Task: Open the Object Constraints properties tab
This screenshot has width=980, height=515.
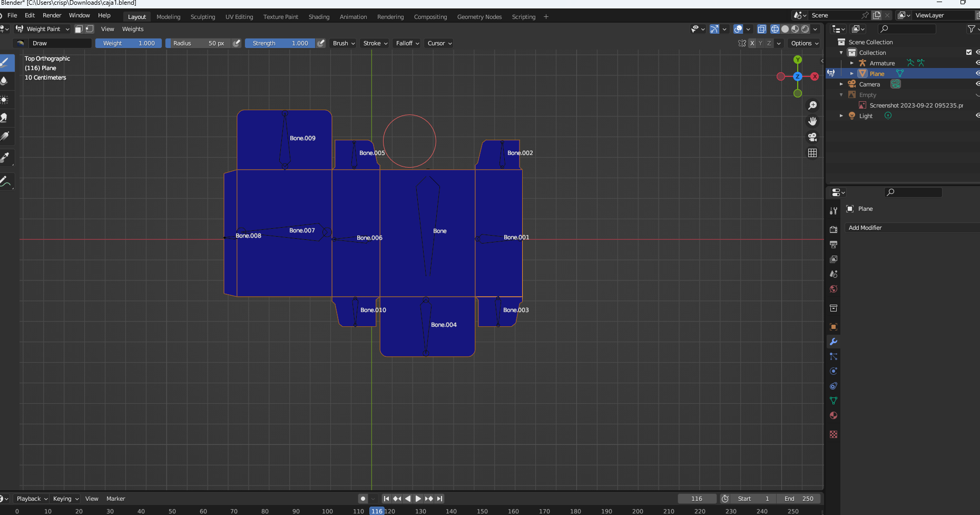Action: pyautogui.click(x=834, y=386)
